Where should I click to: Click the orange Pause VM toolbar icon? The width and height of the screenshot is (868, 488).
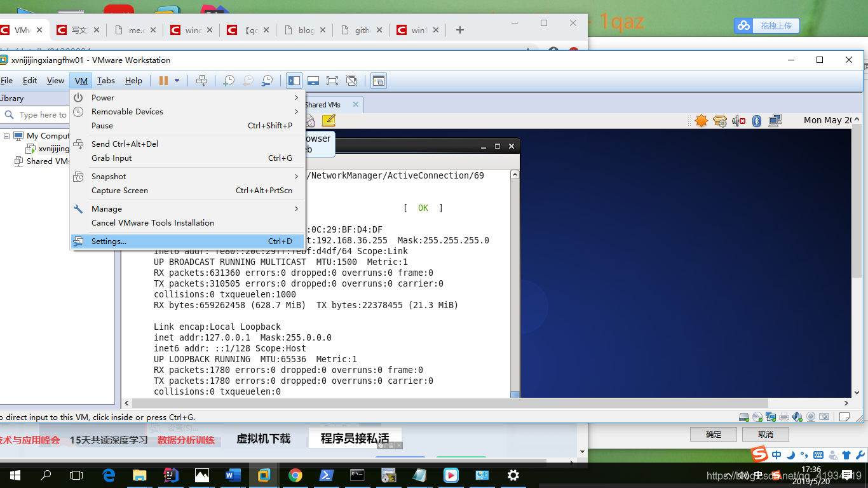163,81
